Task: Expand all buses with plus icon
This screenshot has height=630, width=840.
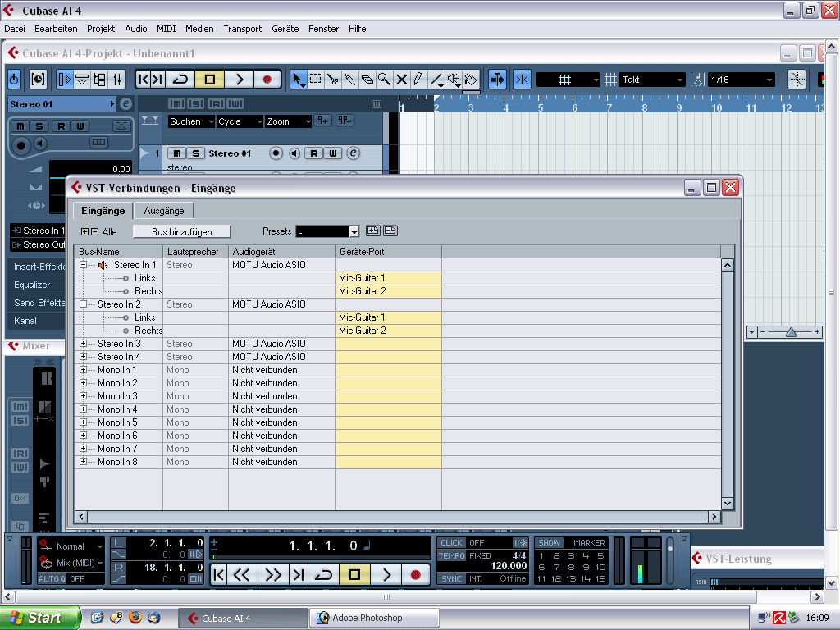Action: 85,232
